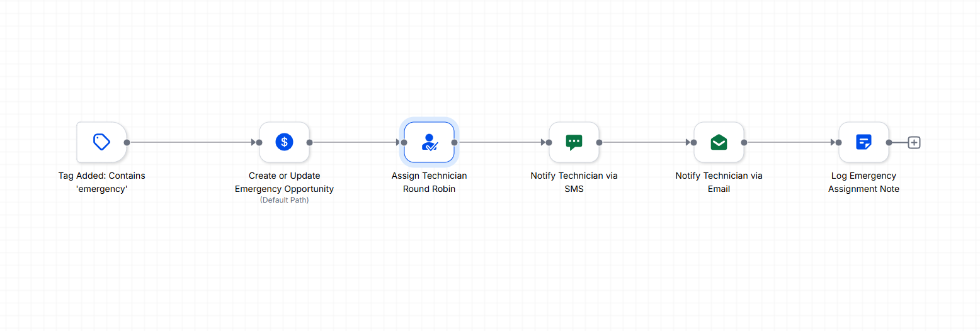Click the "Assign Technician Round Robin" label
The image size is (980, 331).
click(429, 182)
